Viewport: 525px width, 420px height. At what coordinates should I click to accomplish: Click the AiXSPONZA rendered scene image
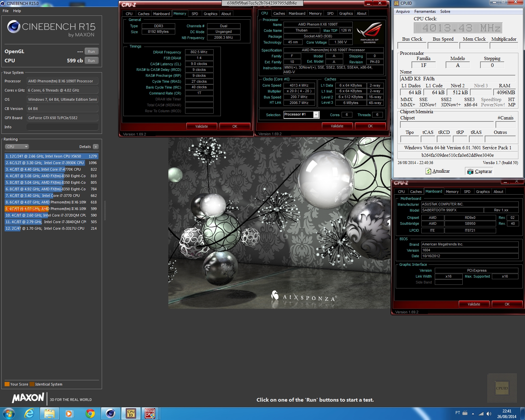280,223
